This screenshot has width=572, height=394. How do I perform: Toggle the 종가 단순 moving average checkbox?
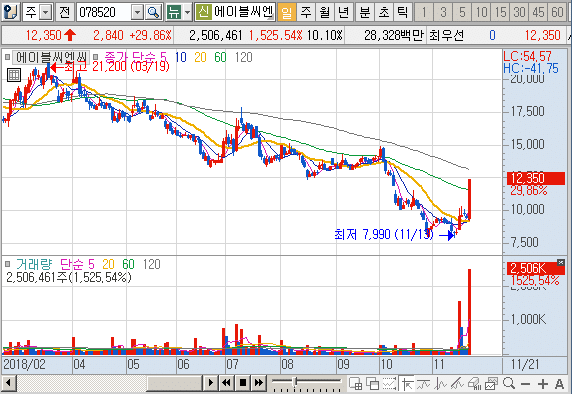[x=96, y=57]
